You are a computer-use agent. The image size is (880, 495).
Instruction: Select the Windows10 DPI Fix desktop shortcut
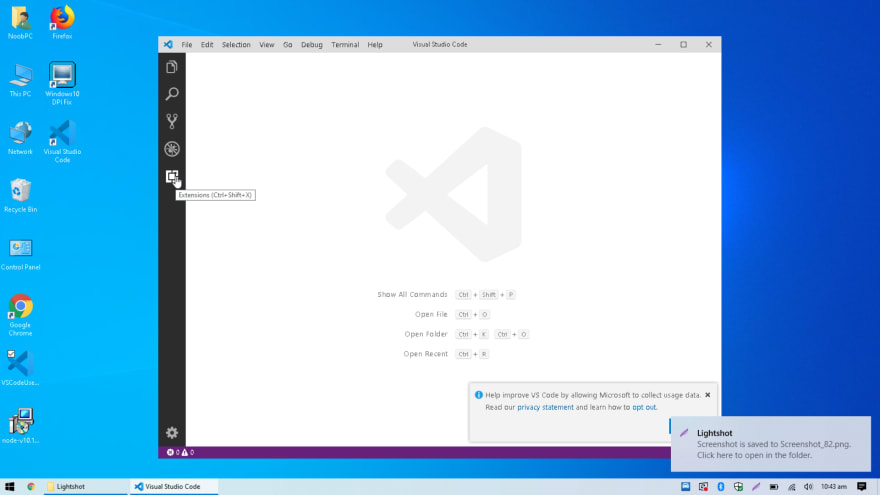62,84
